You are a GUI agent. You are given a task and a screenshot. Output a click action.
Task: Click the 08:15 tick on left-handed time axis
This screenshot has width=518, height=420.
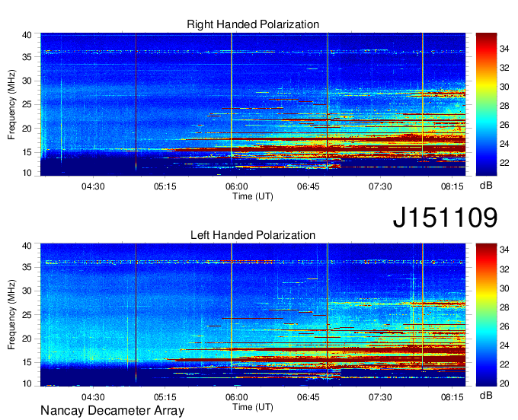[452, 397]
